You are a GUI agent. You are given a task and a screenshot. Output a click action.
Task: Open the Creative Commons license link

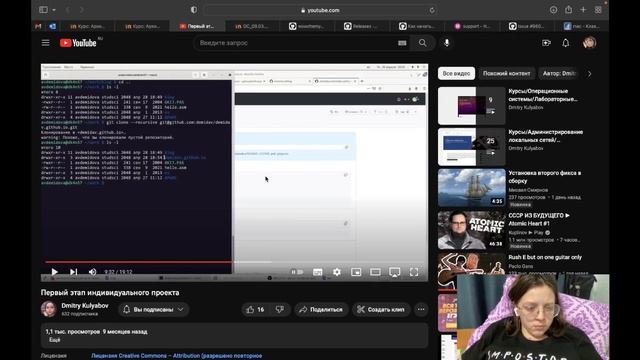[x=176, y=356]
